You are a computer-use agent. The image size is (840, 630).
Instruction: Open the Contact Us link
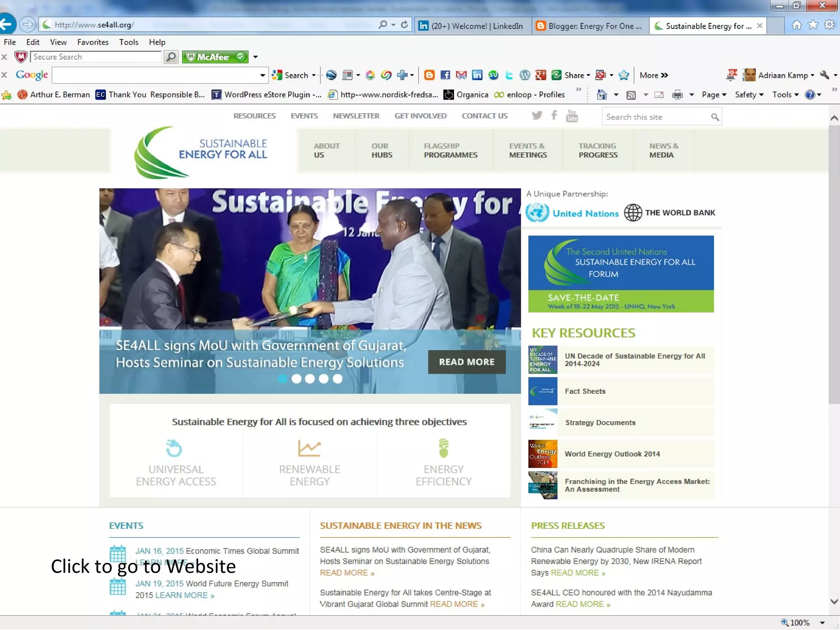(485, 116)
